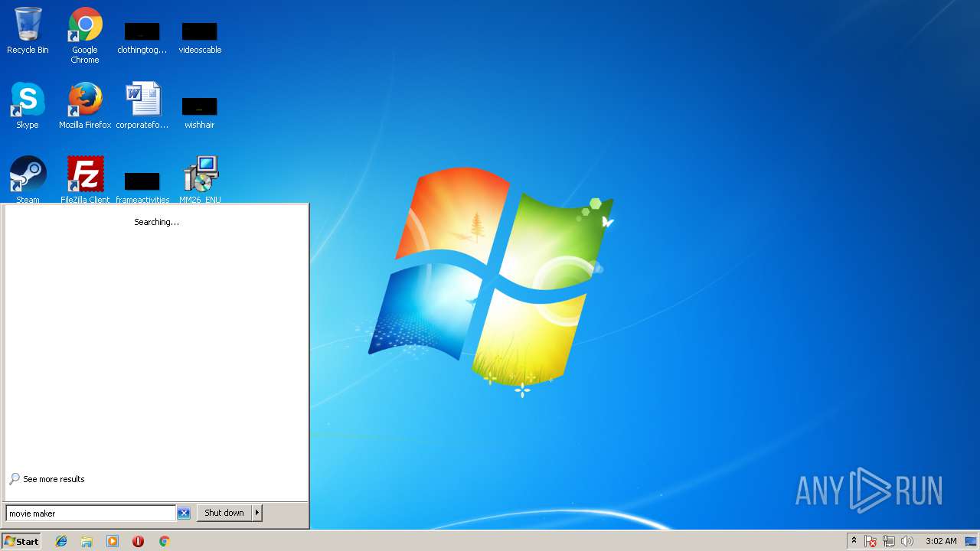This screenshot has width=980, height=551.
Task: Open the network tray icon
Action: 889,541
